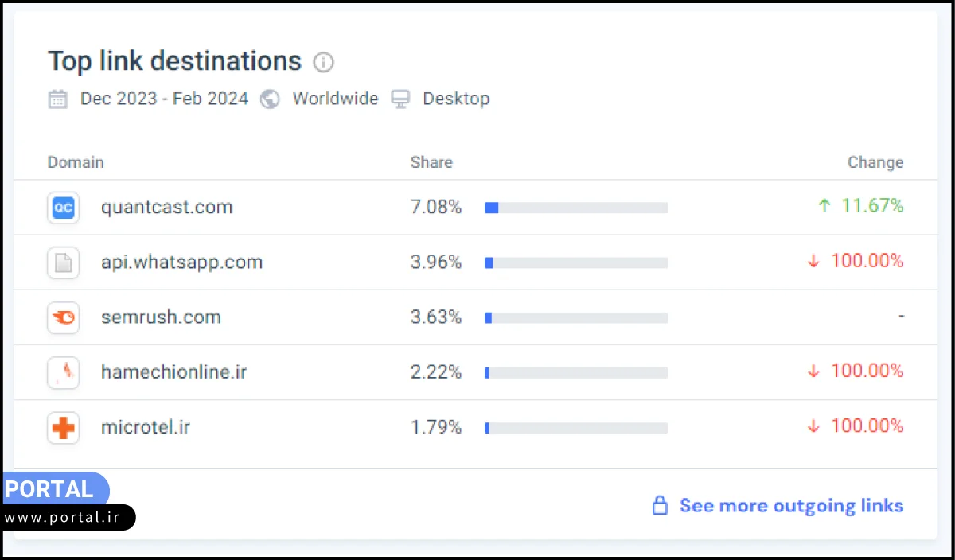Screen dimensions: 955x560
Task: Click the hamechionline.ir favicon
Action: click(63, 372)
